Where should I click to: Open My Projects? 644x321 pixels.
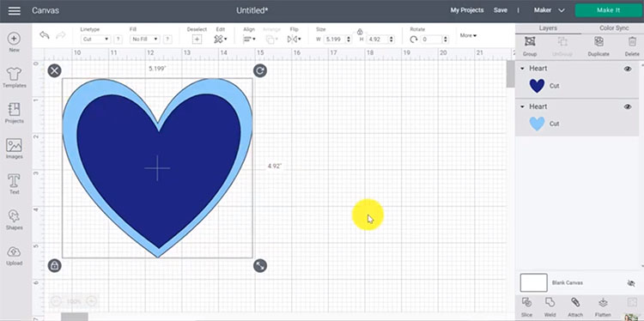(467, 10)
